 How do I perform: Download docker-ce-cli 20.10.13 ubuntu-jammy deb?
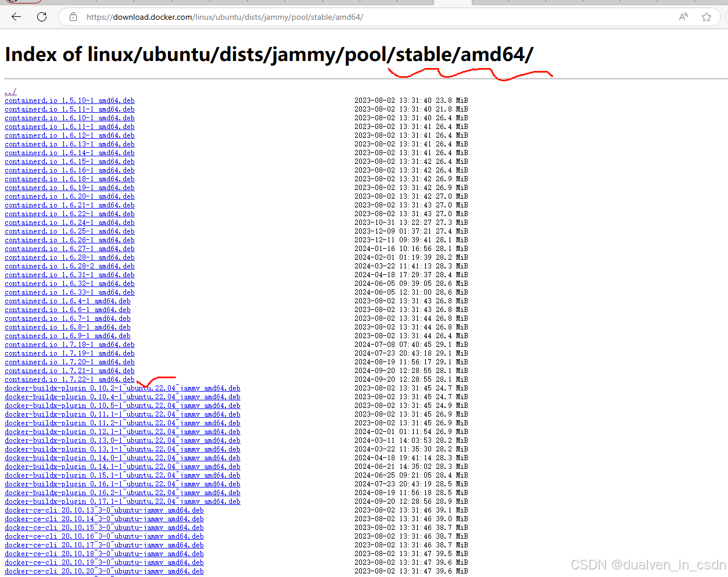point(104,510)
